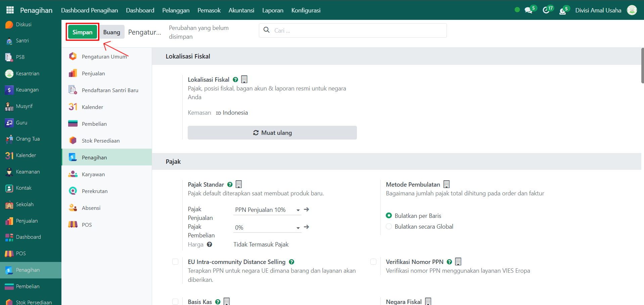
Task: Click the help icon next to Pajak Standar
Action: (230, 185)
